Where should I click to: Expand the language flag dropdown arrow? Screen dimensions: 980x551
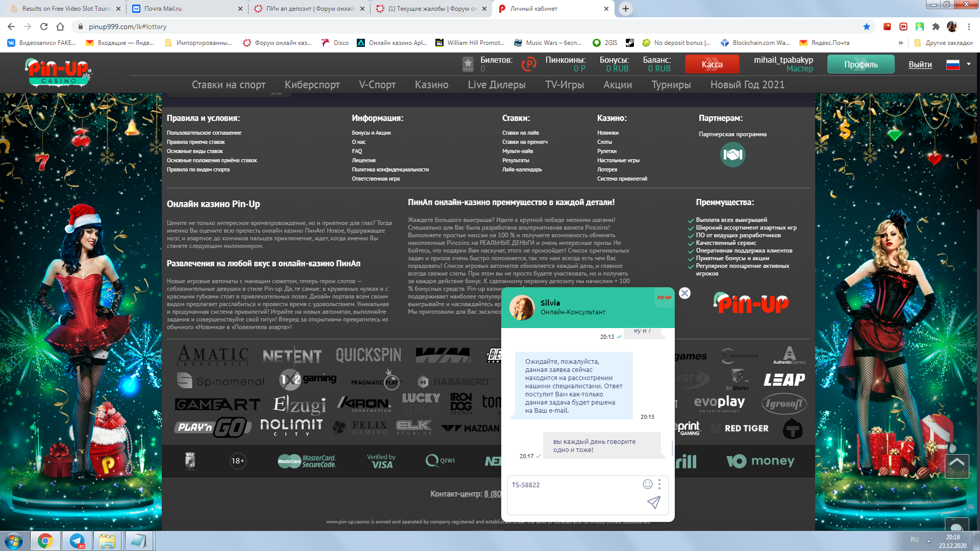tap(968, 64)
